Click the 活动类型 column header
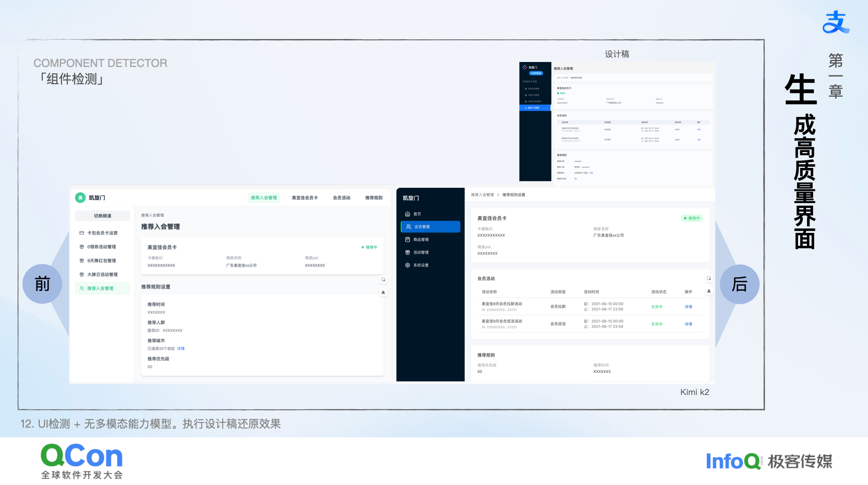 click(558, 292)
